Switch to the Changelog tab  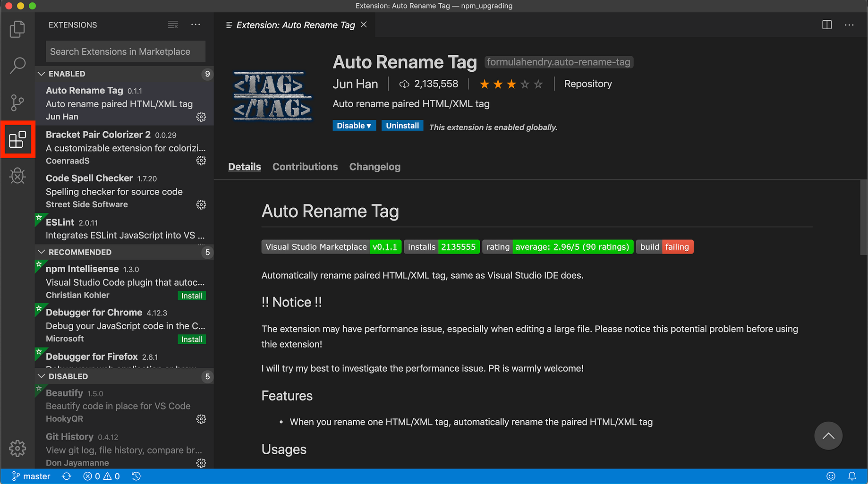pos(374,167)
